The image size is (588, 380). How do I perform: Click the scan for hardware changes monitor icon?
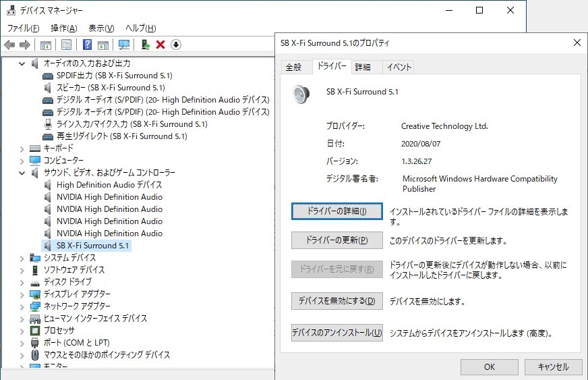[124, 45]
